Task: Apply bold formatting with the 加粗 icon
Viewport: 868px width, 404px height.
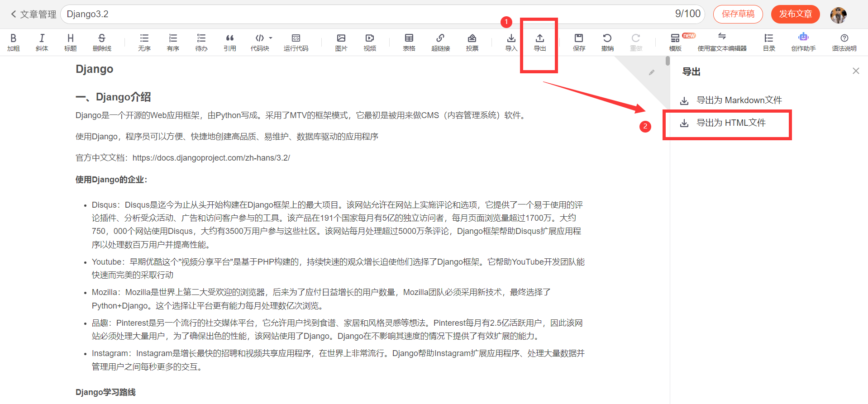Action: pyautogui.click(x=14, y=42)
